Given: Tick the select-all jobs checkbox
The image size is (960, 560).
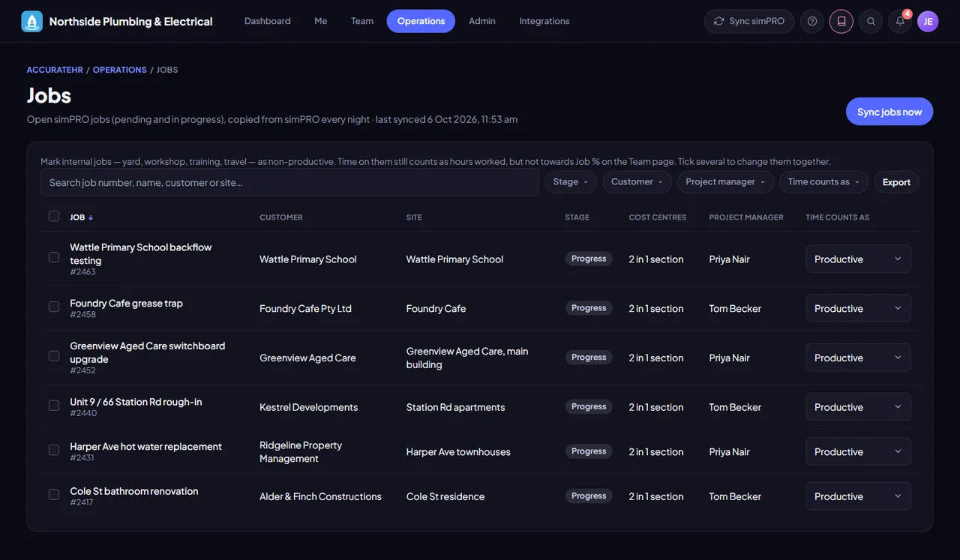Looking at the screenshot, I should 54,217.
